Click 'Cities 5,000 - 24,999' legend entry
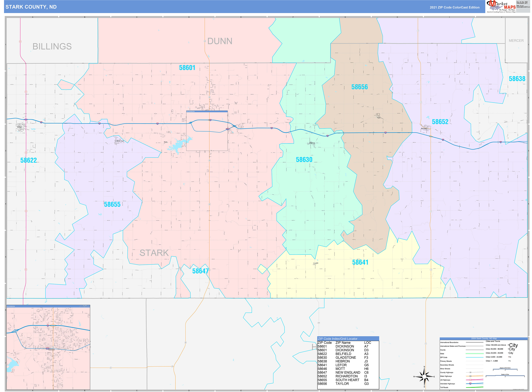Viewport: 532px width, 392px height. (x=494, y=357)
